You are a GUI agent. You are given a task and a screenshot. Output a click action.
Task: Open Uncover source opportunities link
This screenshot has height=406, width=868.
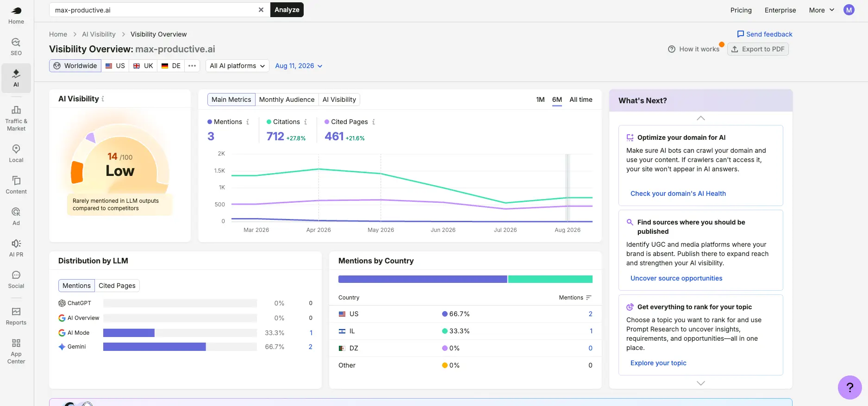coord(676,278)
